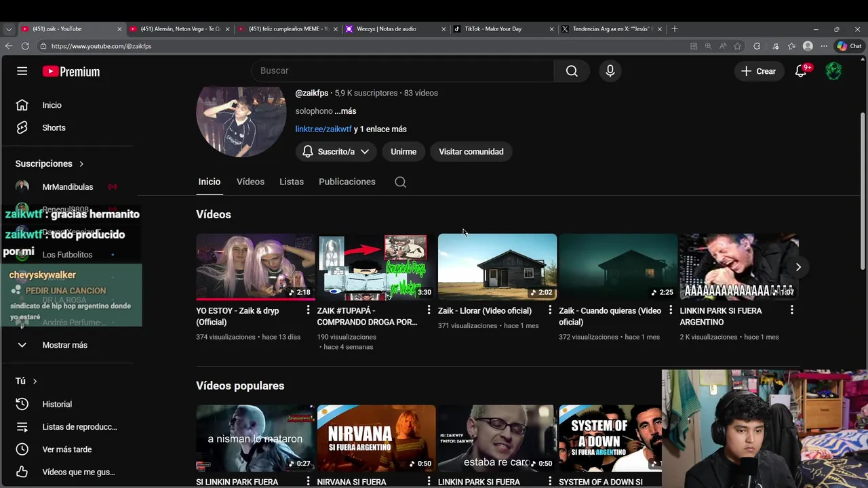Open the notifications bell
This screenshot has width=868, height=488.
801,71
